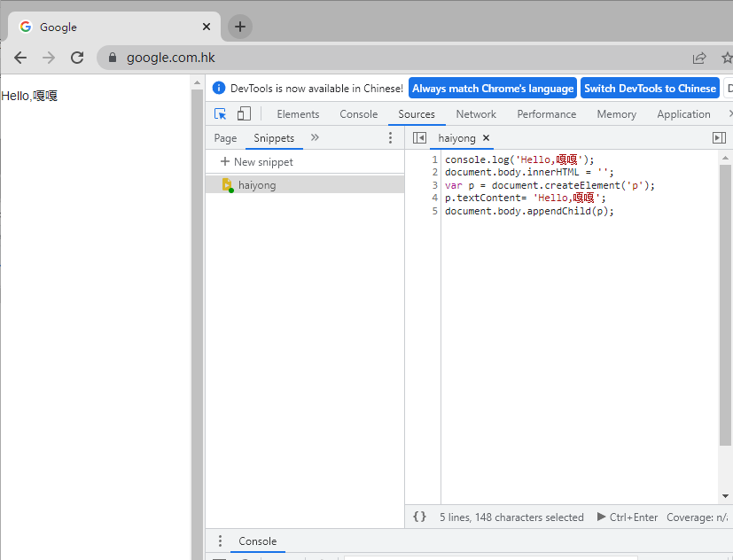Toggle the device toolbar icon
733x560 pixels.
pyautogui.click(x=244, y=113)
